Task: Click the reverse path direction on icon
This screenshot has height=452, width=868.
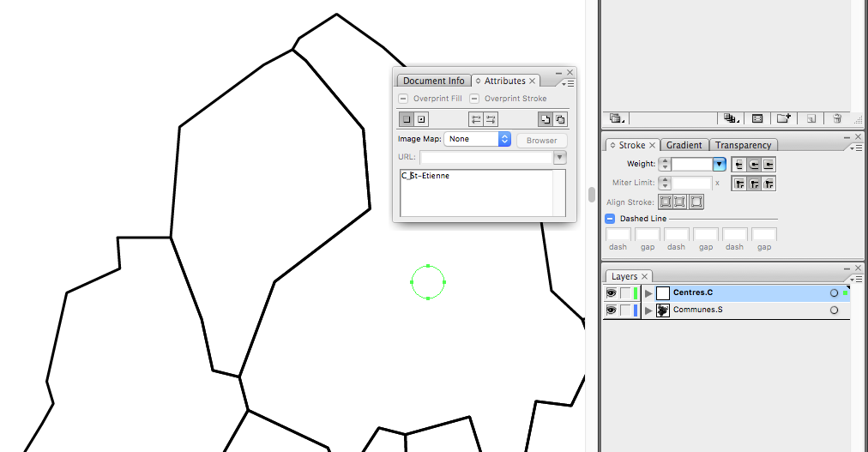Action: coord(491,119)
